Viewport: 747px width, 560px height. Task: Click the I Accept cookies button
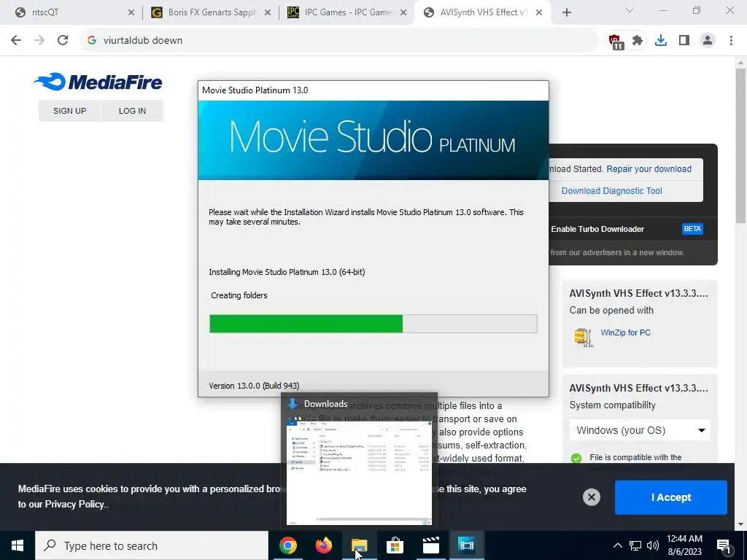(x=671, y=497)
